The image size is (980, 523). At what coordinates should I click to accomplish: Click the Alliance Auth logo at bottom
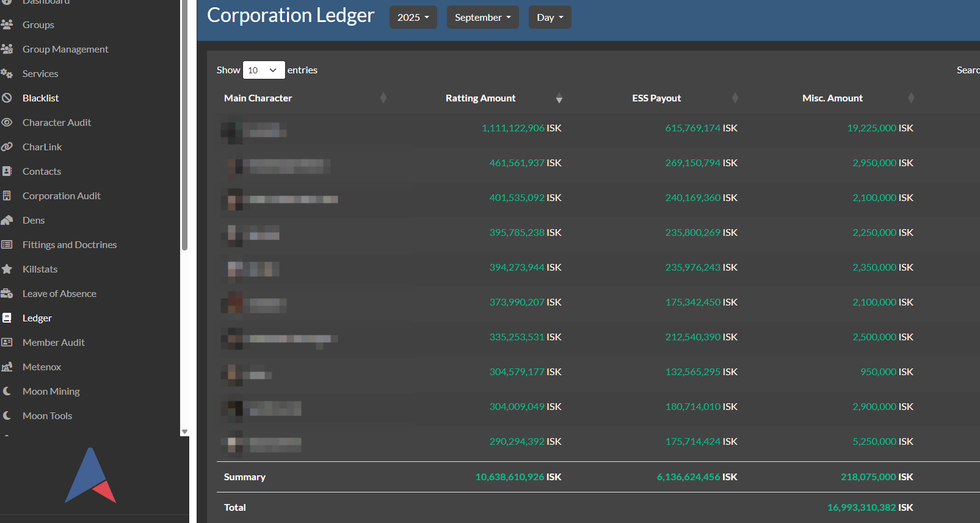click(90, 477)
